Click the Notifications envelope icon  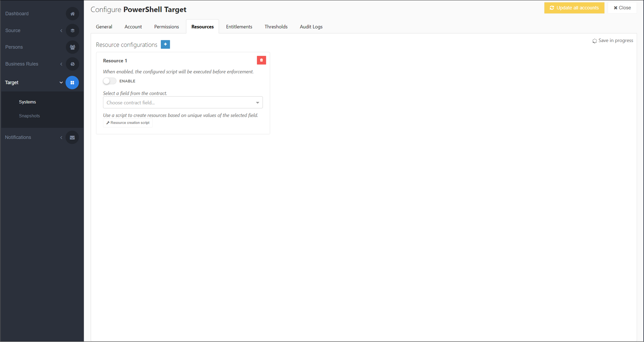click(x=72, y=138)
